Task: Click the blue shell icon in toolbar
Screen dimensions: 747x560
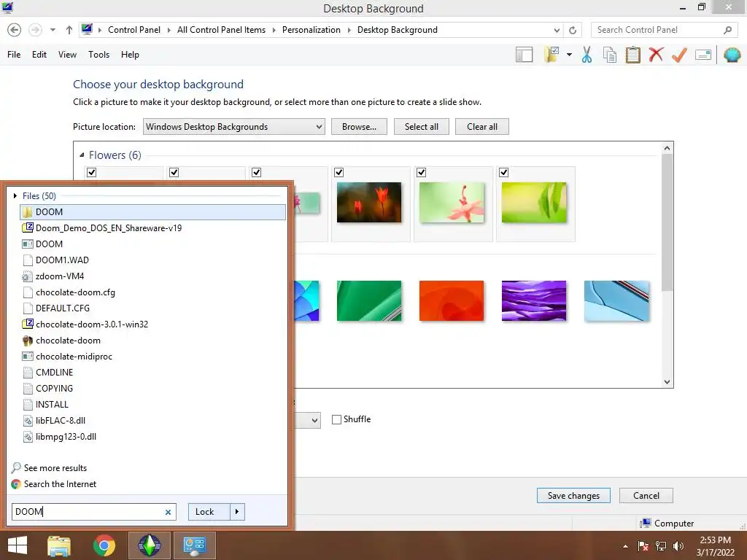Action: pyautogui.click(x=732, y=55)
